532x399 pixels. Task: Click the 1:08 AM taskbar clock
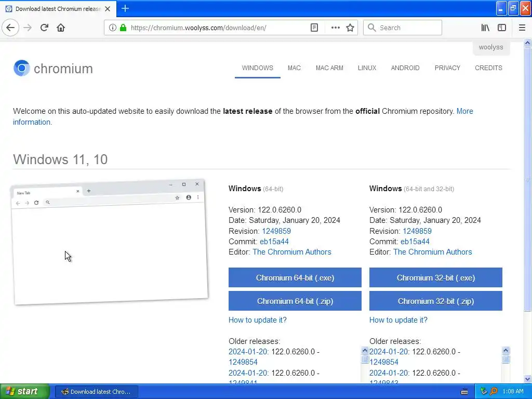click(513, 392)
